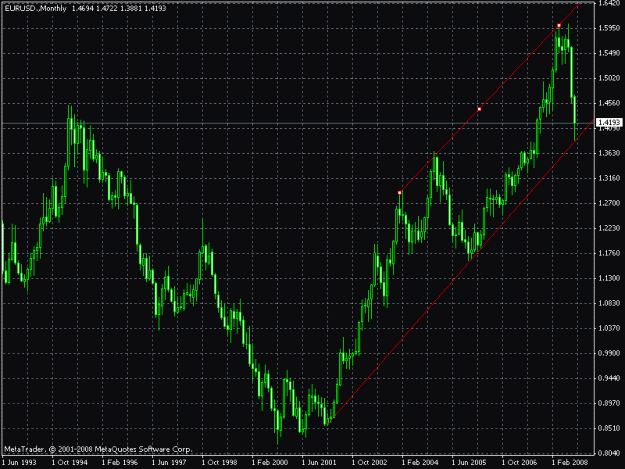The height and width of the screenshot is (469, 625).
Task: Select the channel anchor point at the 2008 peak
Action: click(x=559, y=26)
